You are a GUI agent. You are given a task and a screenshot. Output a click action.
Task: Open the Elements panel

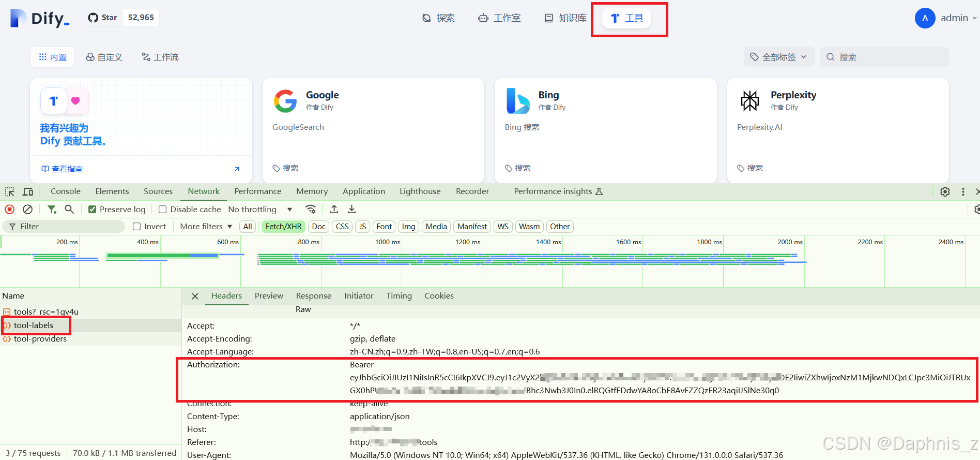[112, 191]
